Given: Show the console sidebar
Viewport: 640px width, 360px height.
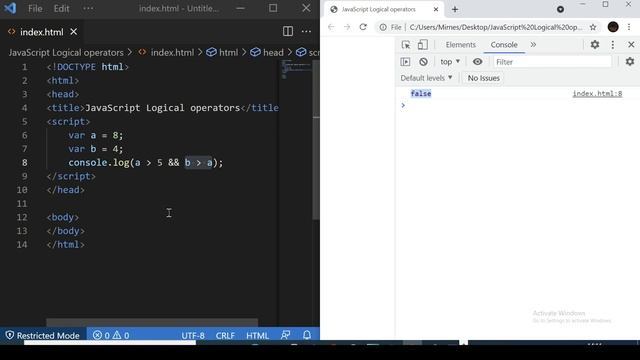Looking at the screenshot, I should (405, 62).
